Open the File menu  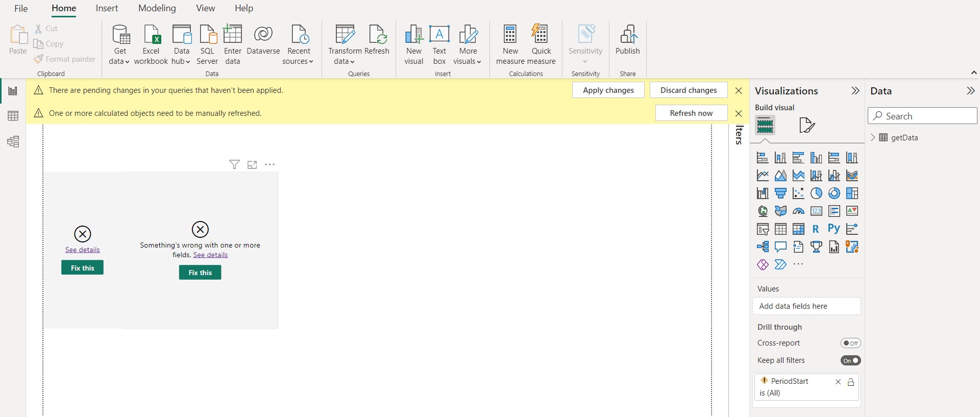click(x=21, y=8)
